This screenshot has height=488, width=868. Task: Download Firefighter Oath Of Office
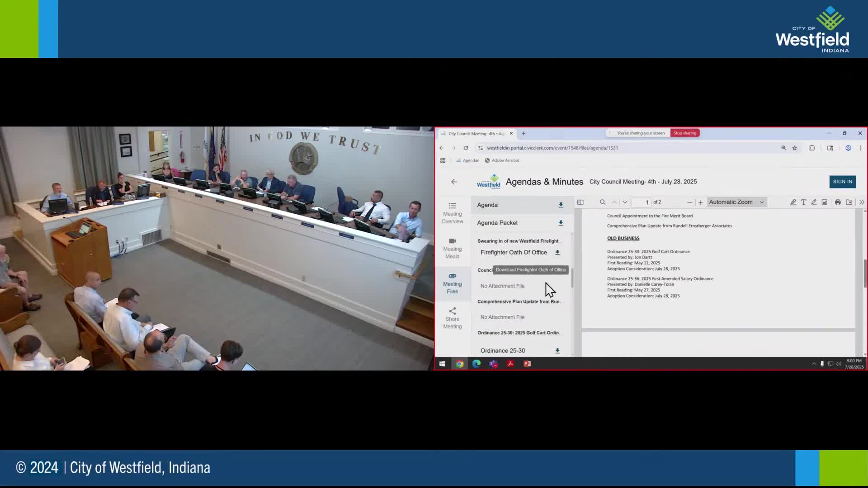tap(557, 253)
